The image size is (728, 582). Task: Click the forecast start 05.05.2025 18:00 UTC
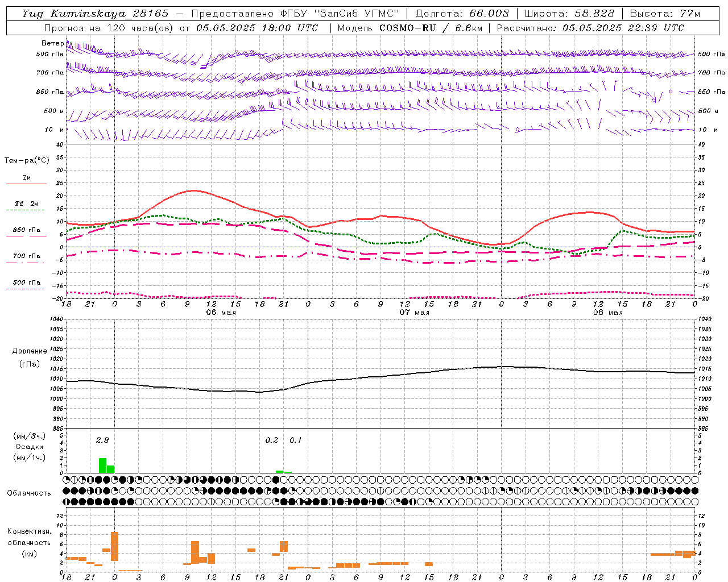[257, 28]
